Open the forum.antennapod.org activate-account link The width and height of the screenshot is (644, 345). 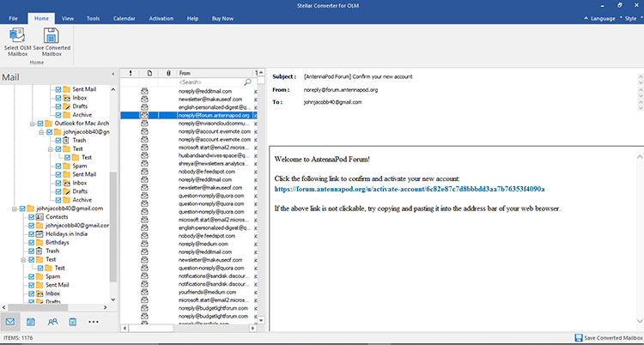pos(410,189)
